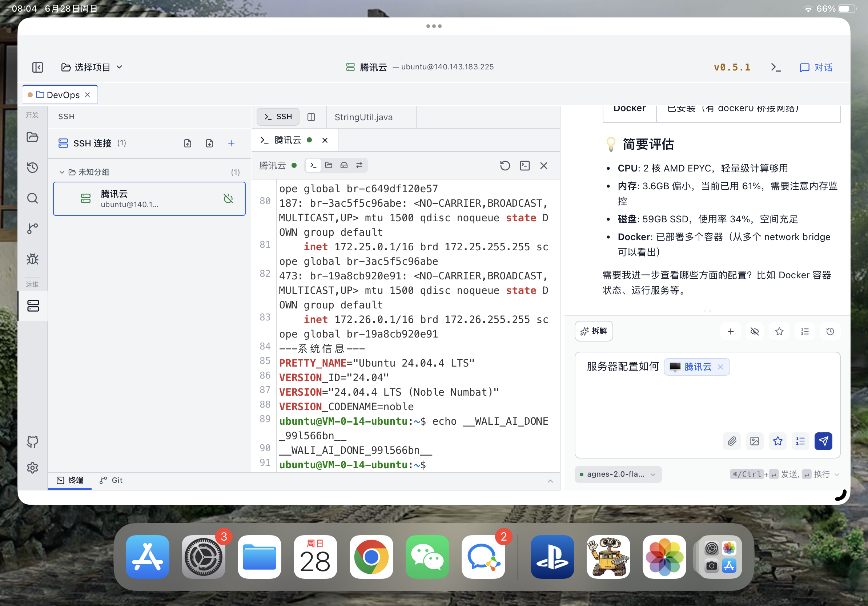868x606 pixels.
Task: Open terminal in new panel icon
Action: tap(525, 165)
